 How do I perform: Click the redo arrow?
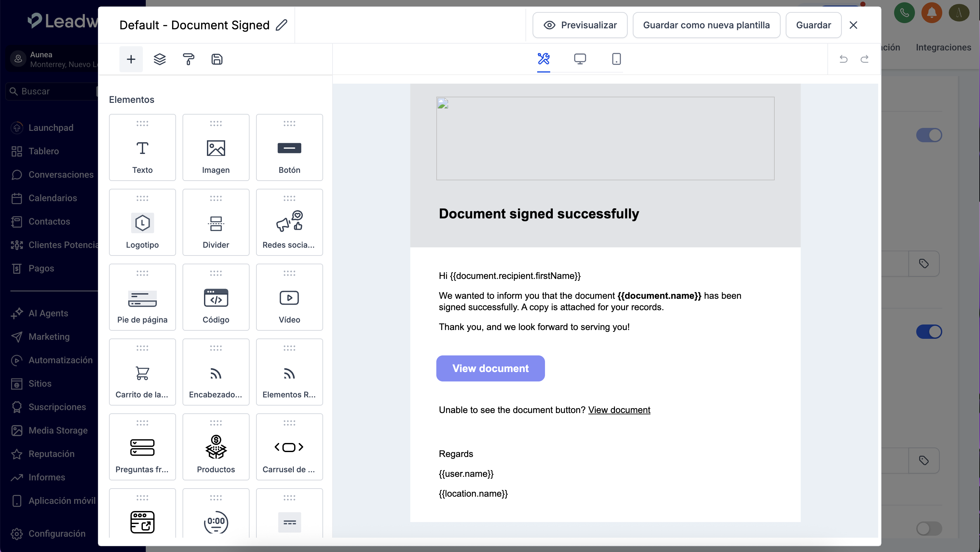(864, 59)
